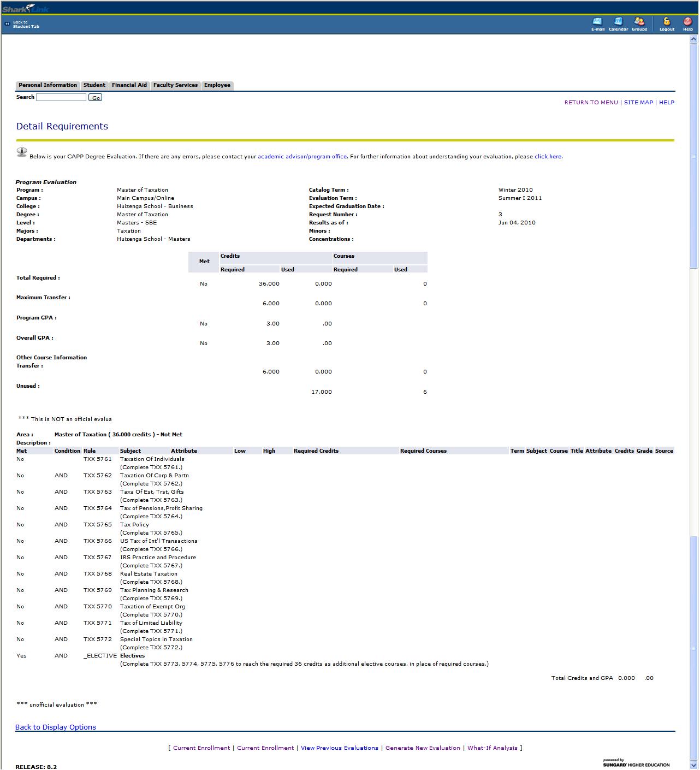
Task: Click 'Taxation of Exempt Org' subject
Action: (152, 607)
